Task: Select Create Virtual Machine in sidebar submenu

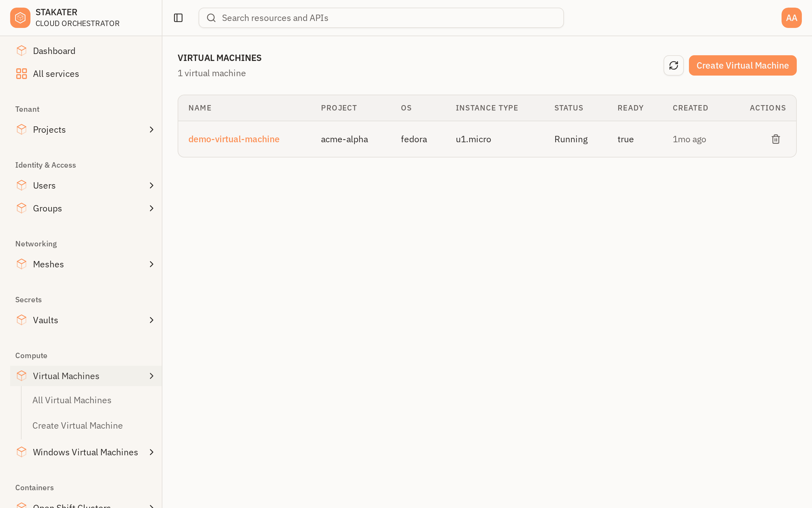Action: [x=77, y=425]
